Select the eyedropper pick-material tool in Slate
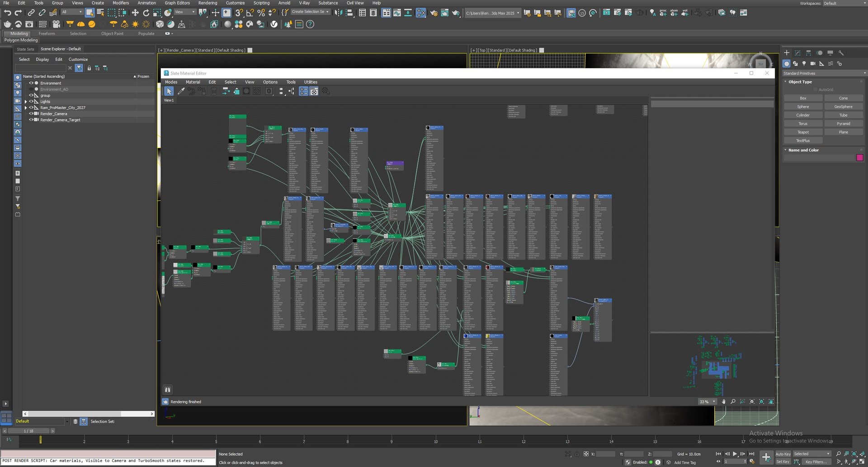Image resolution: width=868 pixels, height=467 pixels. pyautogui.click(x=181, y=91)
